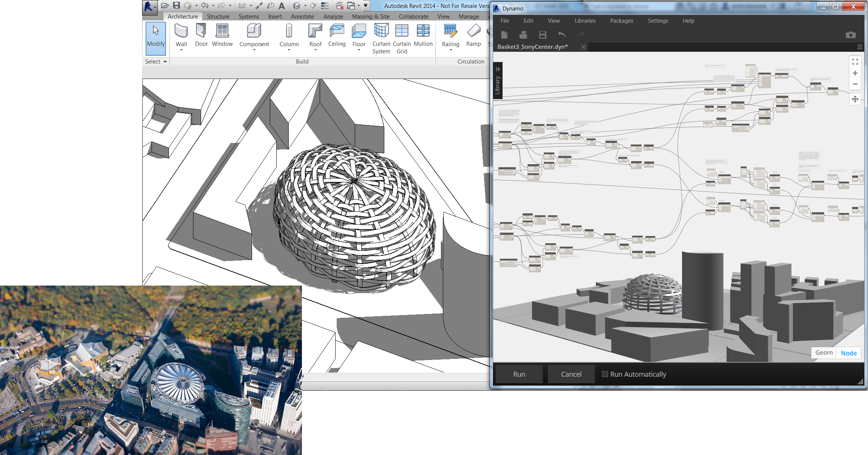Image resolution: width=868 pixels, height=455 pixels.
Task: Switch to Geom navigation mode
Action: [824, 353]
